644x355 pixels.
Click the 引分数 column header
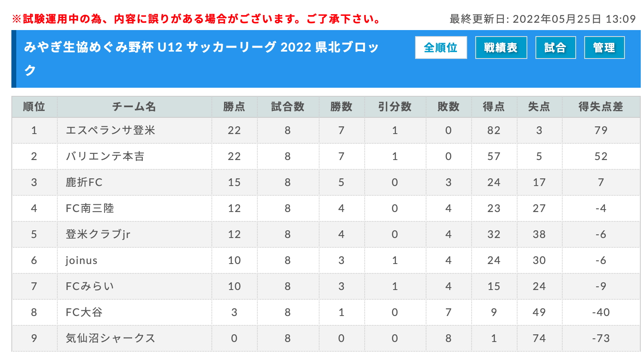point(395,107)
